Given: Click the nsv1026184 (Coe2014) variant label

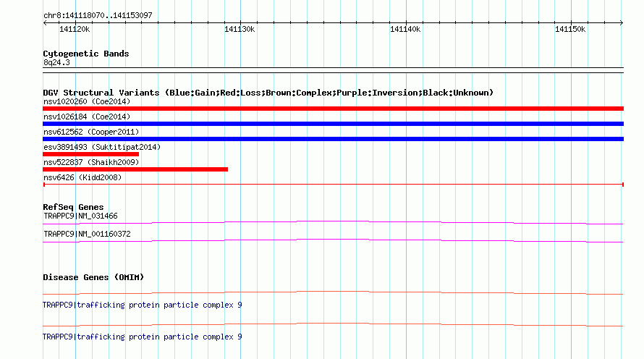Looking at the screenshot, I should pyautogui.click(x=87, y=117).
